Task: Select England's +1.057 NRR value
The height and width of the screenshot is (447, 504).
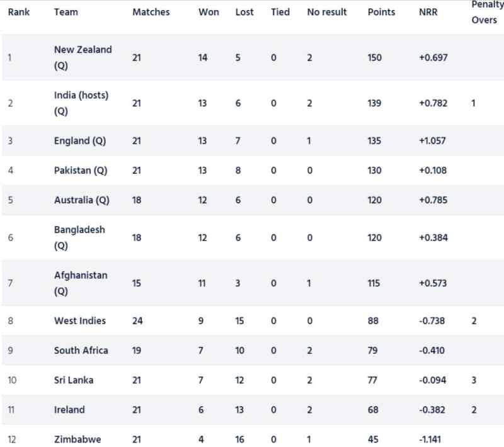Action: pos(432,141)
